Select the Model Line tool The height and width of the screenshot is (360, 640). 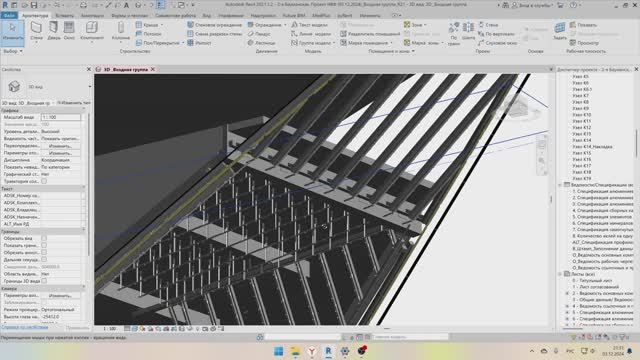click(x=311, y=34)
